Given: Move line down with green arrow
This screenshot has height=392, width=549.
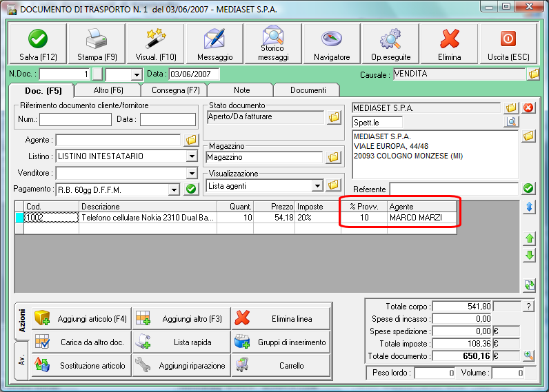Looking at the screenshot, I should point(530,255).
